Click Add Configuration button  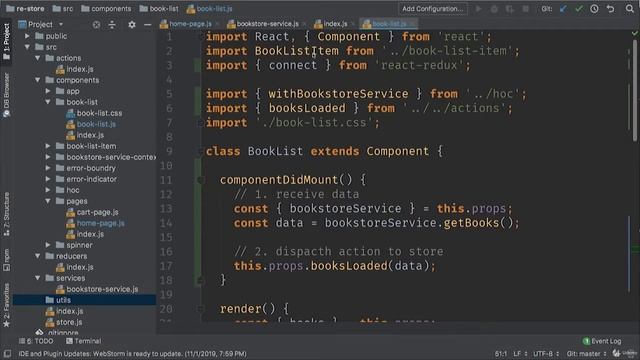pyautogui.click(x=432, y=9)
